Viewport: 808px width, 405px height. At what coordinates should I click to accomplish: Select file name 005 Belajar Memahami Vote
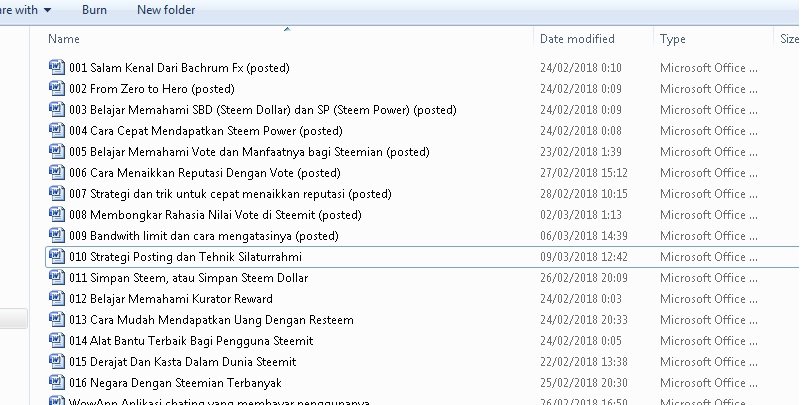pyautogui.click(x=249, y=152)
